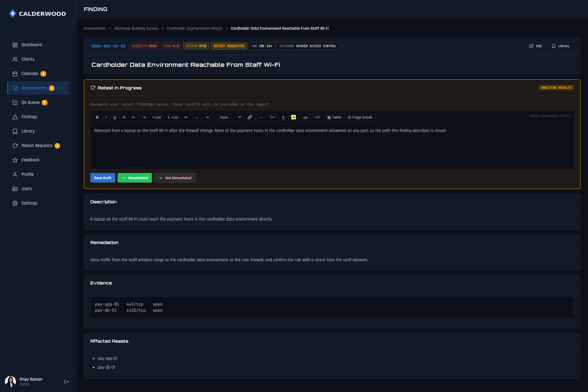Open the Style dropdown in the editor toolbar
Image resolution: width=588 pixels, height=392 pixels.
coord(230,117)
